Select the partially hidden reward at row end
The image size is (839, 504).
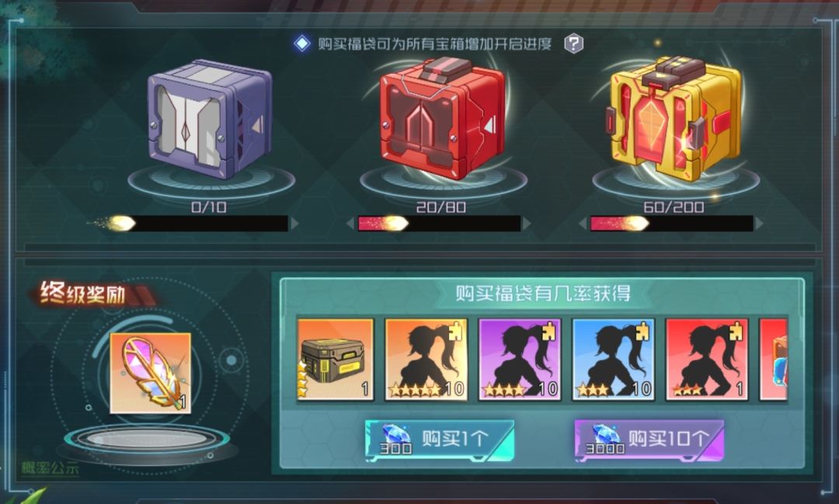click(x=774, y=359)
